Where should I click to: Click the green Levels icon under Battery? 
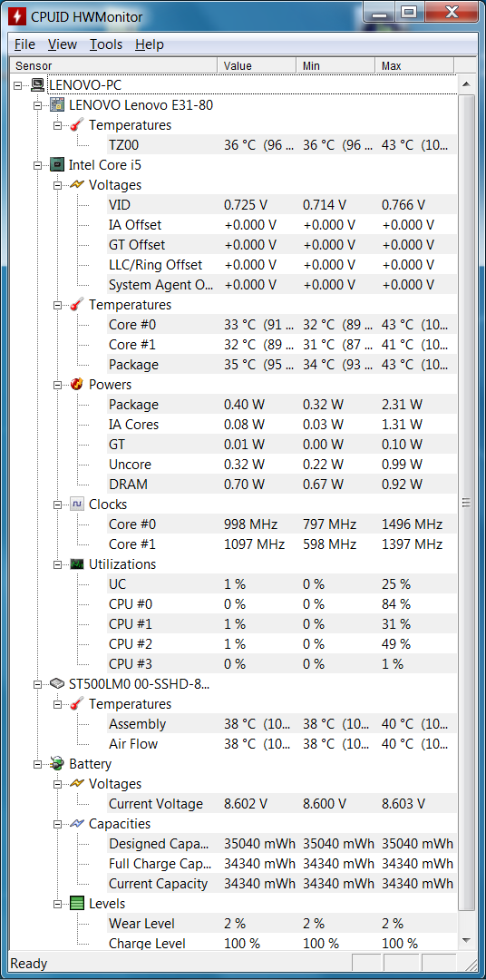tap(77, 904)
